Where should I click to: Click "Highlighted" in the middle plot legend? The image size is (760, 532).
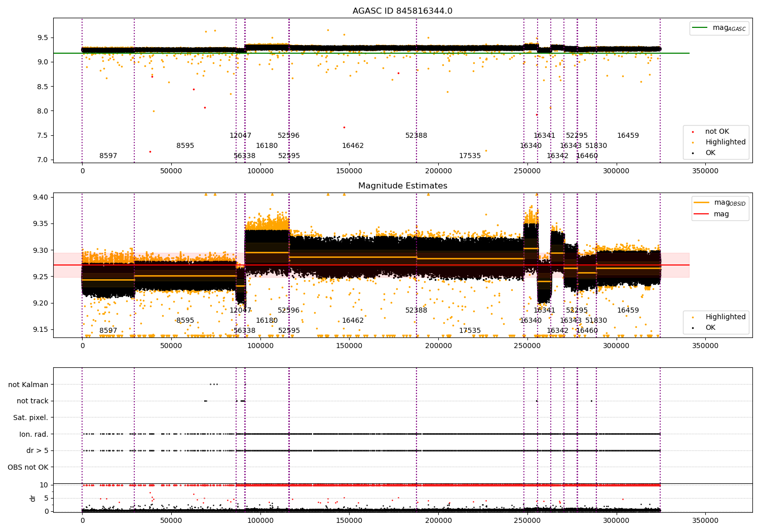(x=725, y=317)
